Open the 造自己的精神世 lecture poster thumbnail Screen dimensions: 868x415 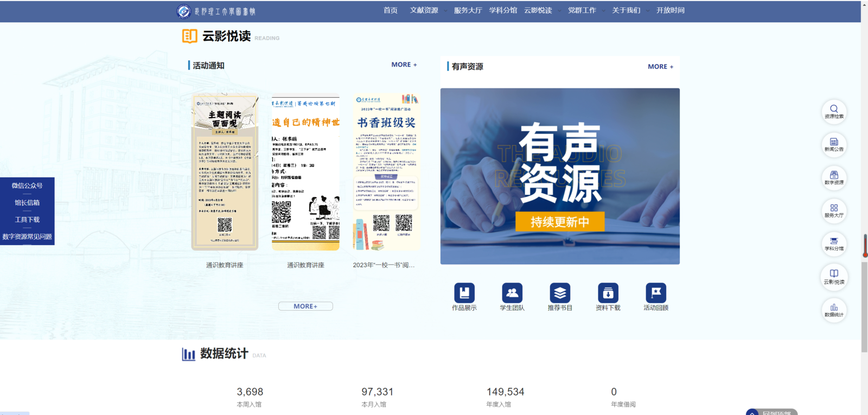[305, 172]
